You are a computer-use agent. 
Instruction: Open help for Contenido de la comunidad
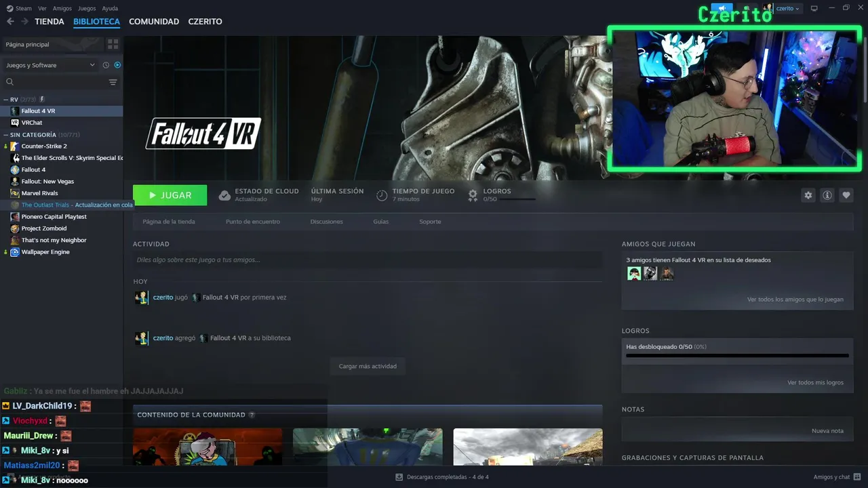tap(252, 415)
